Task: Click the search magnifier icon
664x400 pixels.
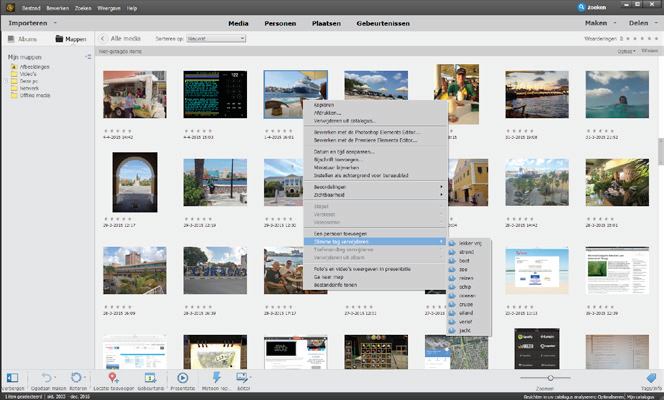Action: point(583,7)
